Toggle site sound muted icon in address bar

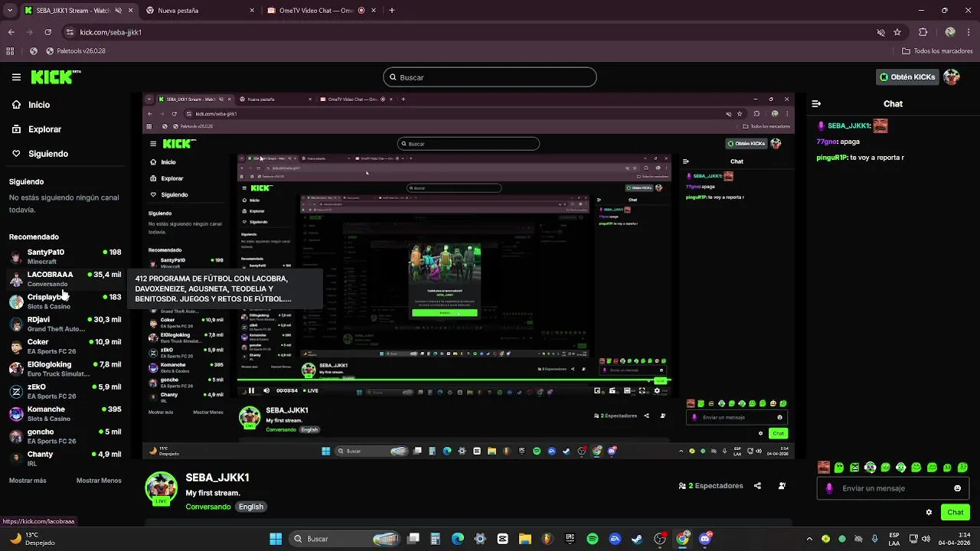coord(881,32)
